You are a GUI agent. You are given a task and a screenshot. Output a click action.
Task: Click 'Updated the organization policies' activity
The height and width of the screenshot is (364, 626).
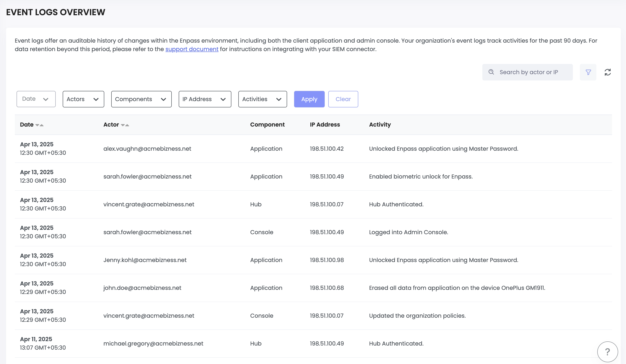click(417, 316)
